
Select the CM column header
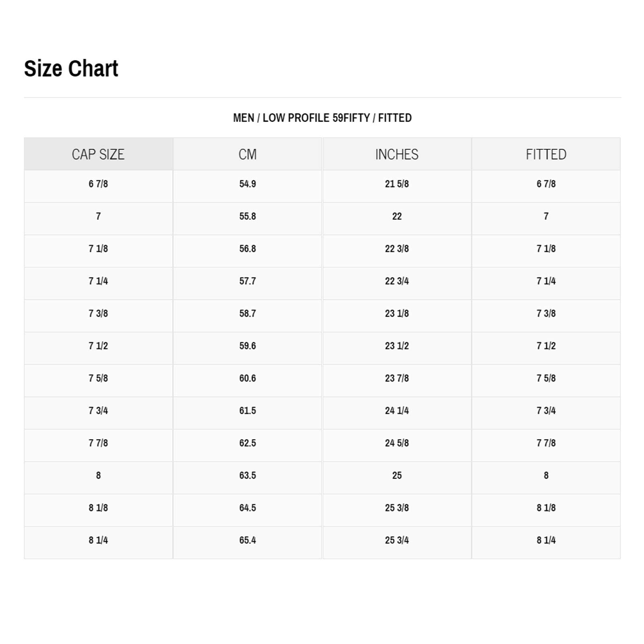click(248, 154)
